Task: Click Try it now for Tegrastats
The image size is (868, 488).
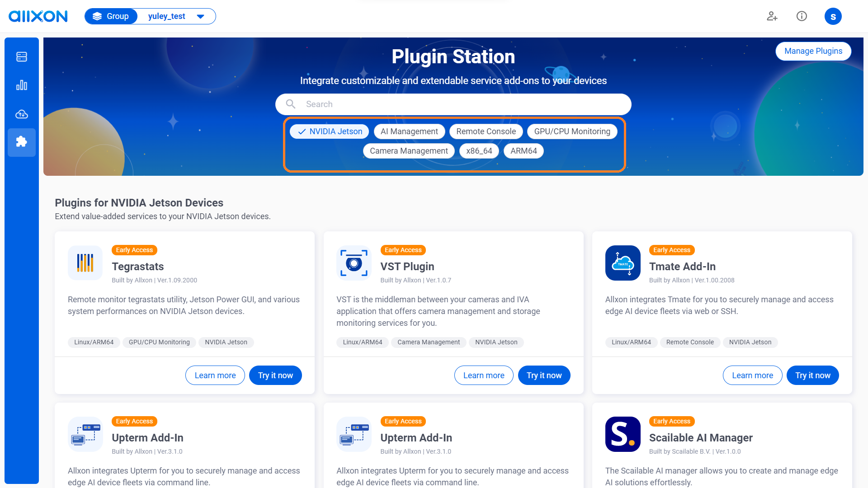Action: tap(275, 375)
